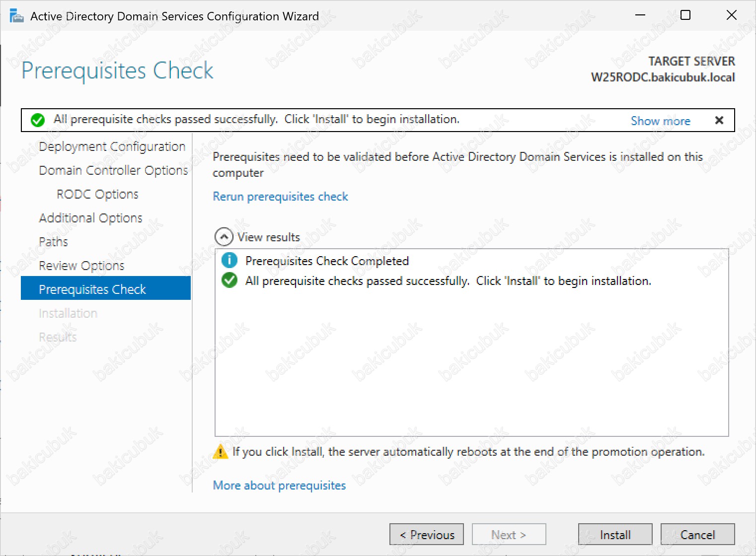Click the disabled Results step
The height and width of the screenshot is (556, 756).
[x=58, y=337]
